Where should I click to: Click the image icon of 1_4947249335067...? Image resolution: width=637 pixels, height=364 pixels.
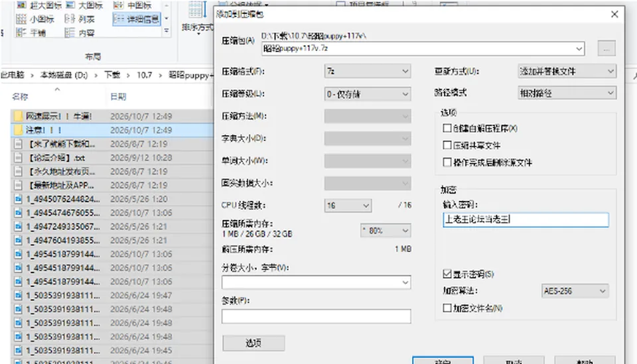tap(18, 227)
